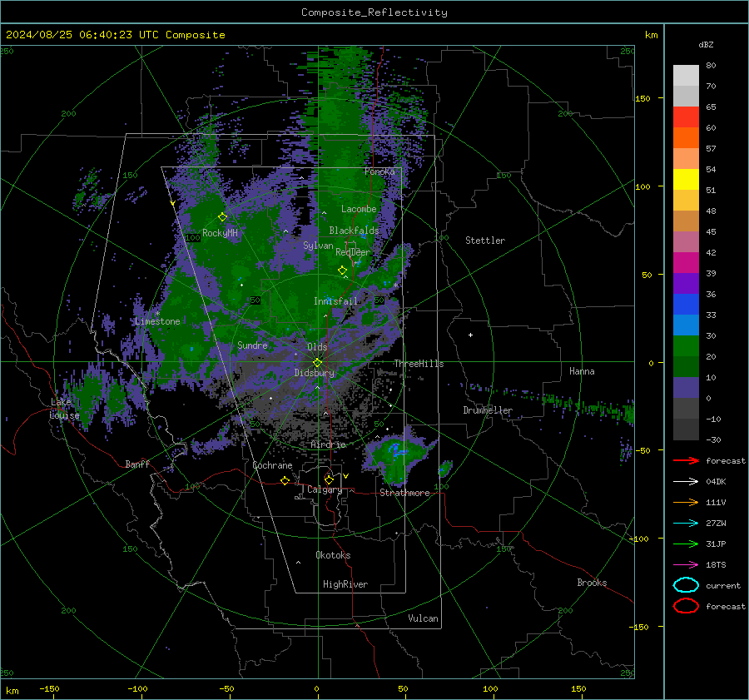The height and width of the screenshot is (700, 749).
Task: Click the Stettler city label
Action: (485, 241)
